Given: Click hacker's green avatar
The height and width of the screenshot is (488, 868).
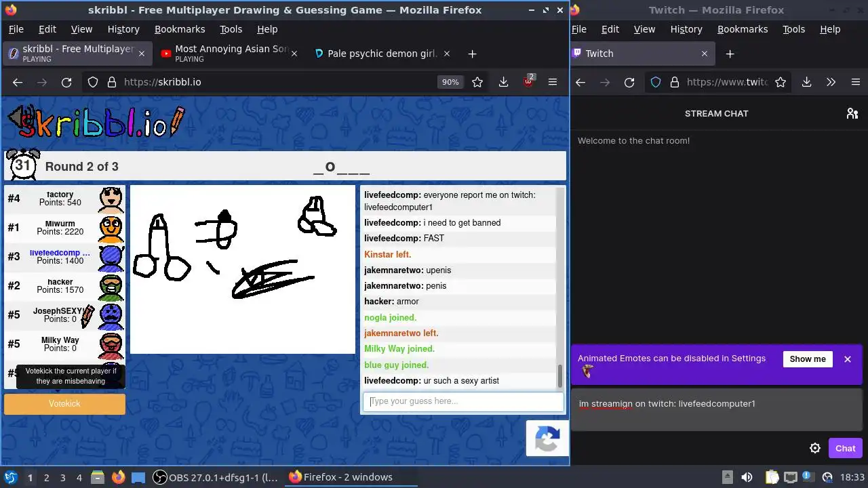Looking at the screenshot, I should pyautogui.click(x=111, y=287).
